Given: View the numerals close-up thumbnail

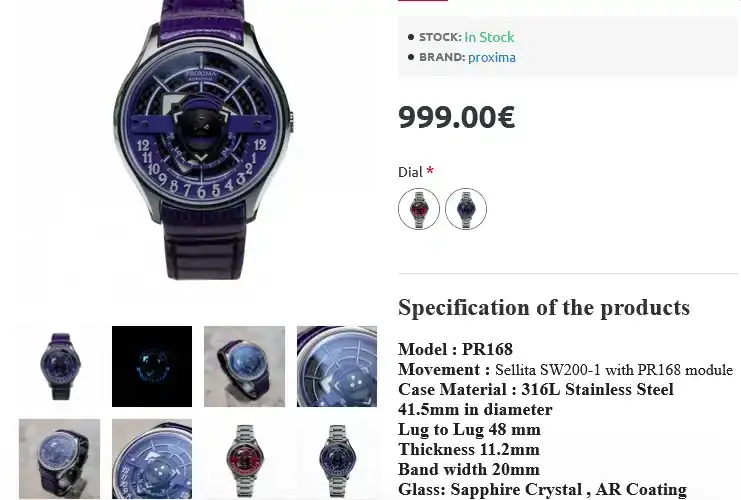Looking at the screenshot, I should (x=152, y=459).
